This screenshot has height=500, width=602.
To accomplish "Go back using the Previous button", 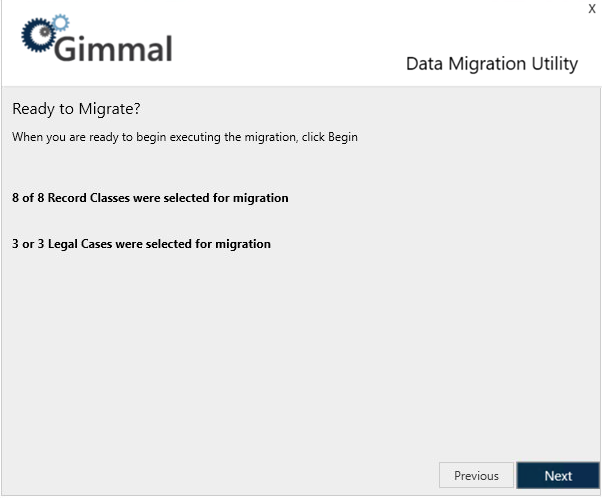I will tap(476, 476).
